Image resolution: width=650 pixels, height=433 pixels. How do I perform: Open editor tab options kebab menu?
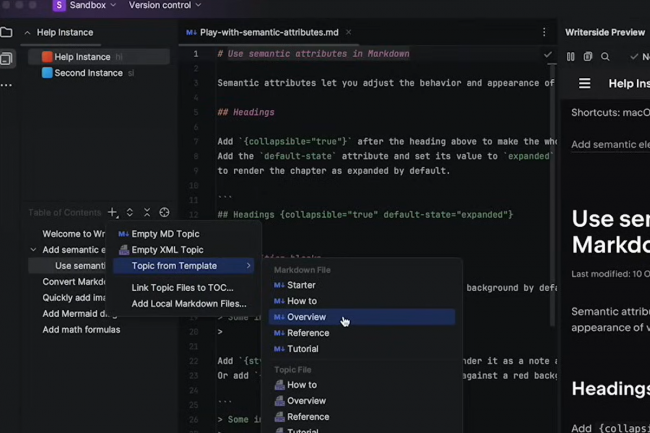pos(544,32)
